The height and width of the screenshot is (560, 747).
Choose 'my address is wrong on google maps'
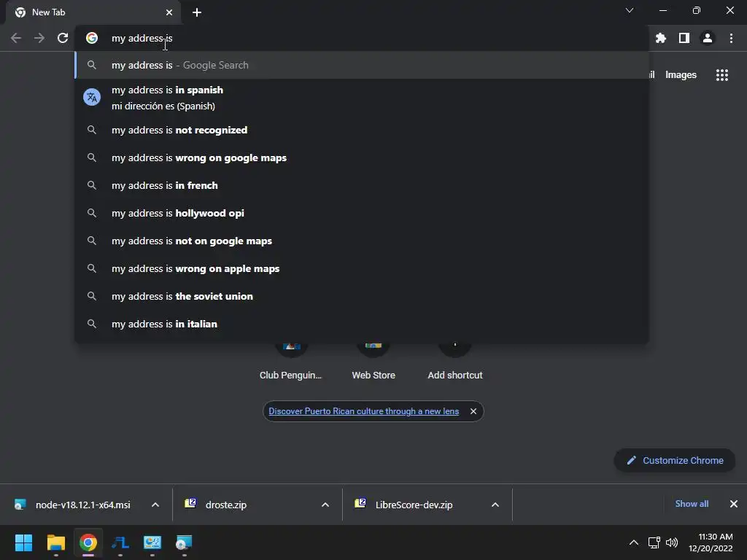click(x=362, y=157)
